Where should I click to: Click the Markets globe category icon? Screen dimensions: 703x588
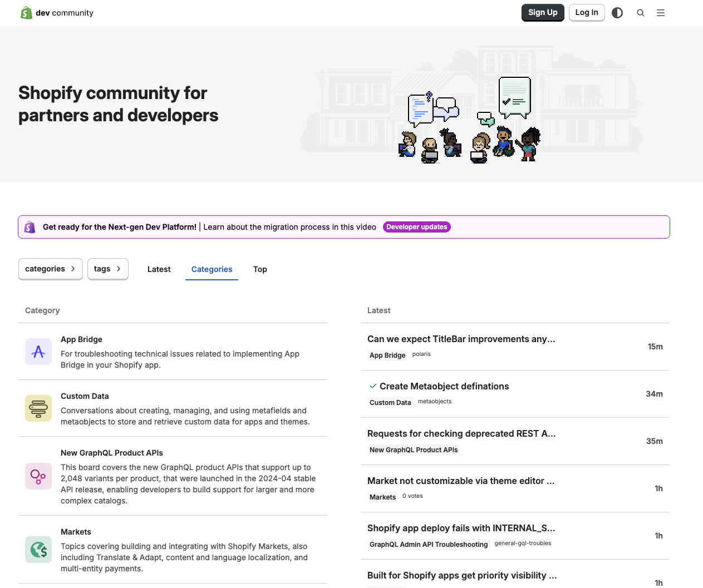coord(38,550)
